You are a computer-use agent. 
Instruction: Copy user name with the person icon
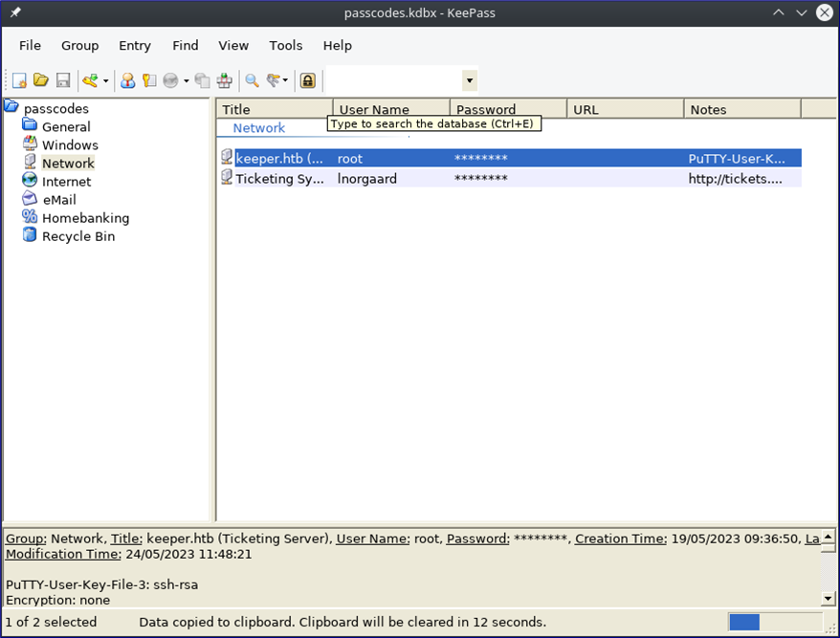coord(127,81)
